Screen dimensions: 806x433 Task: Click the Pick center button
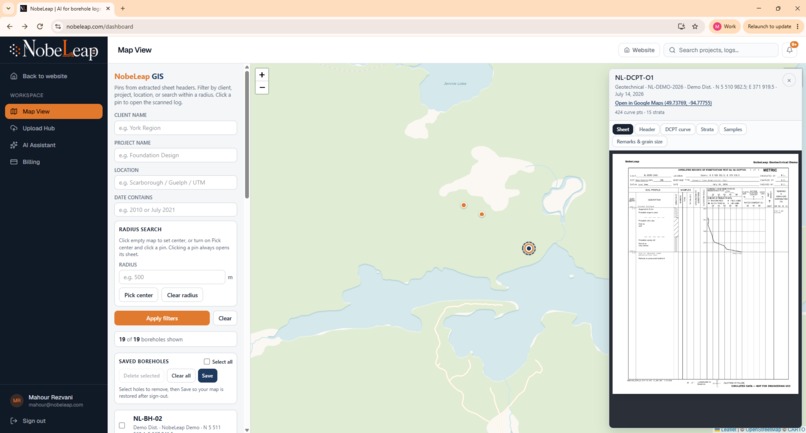tap(138, 295)
